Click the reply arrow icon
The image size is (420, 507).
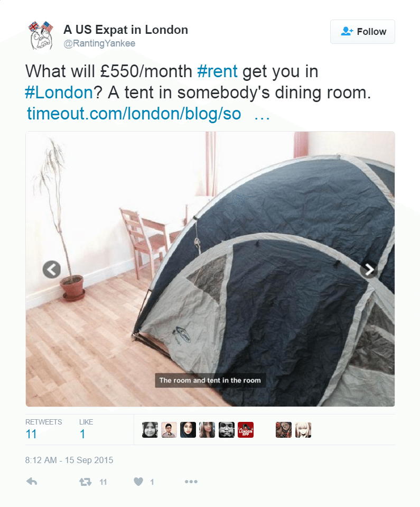coord(32,482)
